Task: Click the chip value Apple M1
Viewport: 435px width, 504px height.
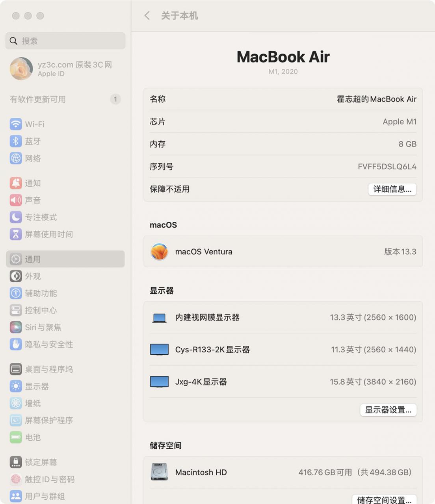Action: click(x=400, y=122)
